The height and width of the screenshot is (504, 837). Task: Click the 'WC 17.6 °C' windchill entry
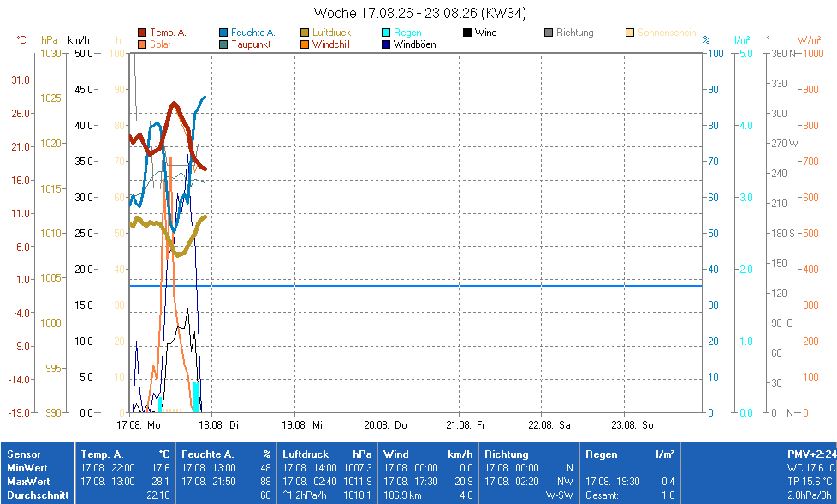pos(810,468)
